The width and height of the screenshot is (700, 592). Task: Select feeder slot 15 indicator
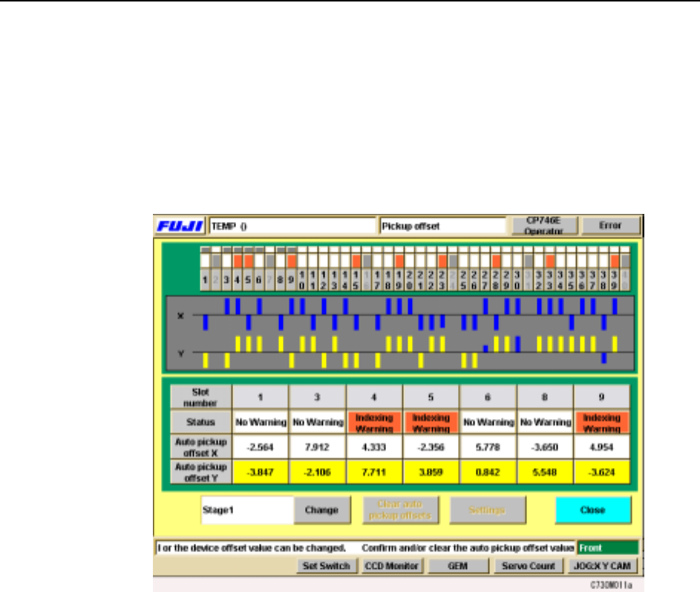click(356, 261)
